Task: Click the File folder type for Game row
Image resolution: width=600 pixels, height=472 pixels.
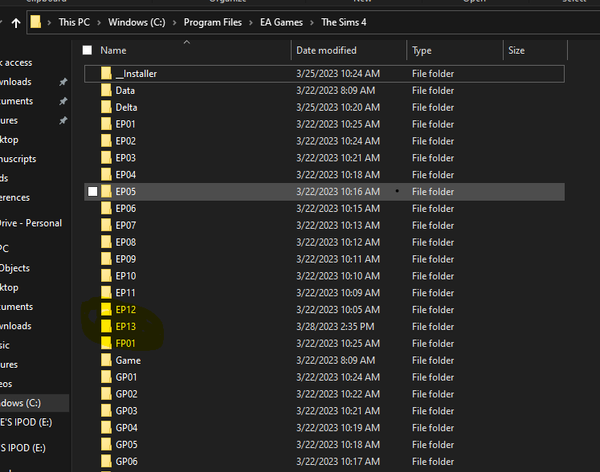Action: (433, 360)
